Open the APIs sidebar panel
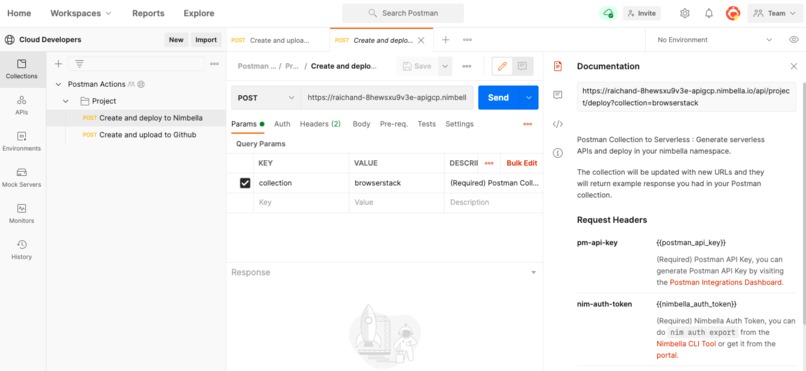Screen dimensions: 806x371 coord(22,105)
